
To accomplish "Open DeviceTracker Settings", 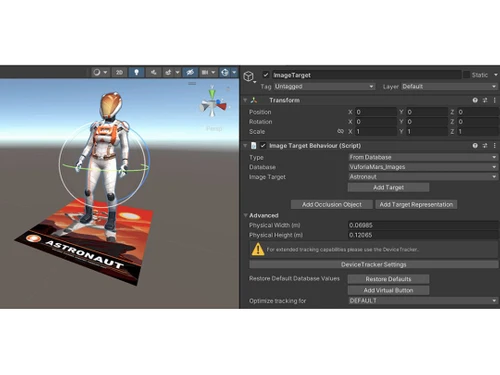I will click(x=374, y=265).
